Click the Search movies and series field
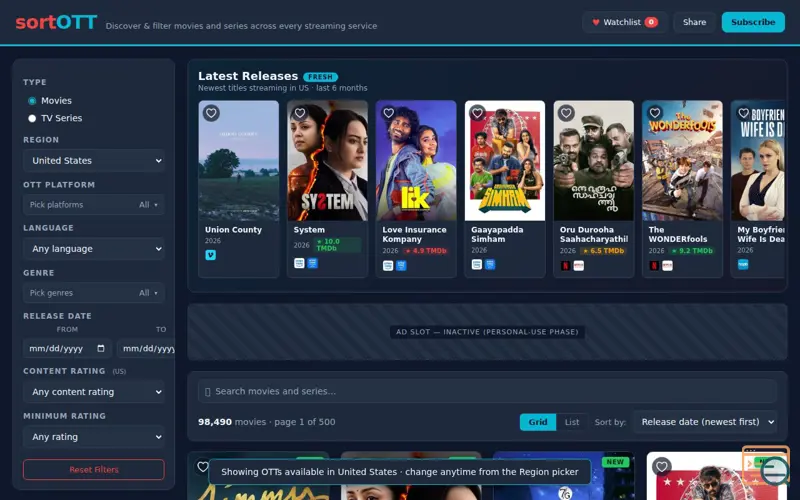Image resolution: width=800 pixels, height=500 pixels. pyautogui.click(x=487, y=391)
